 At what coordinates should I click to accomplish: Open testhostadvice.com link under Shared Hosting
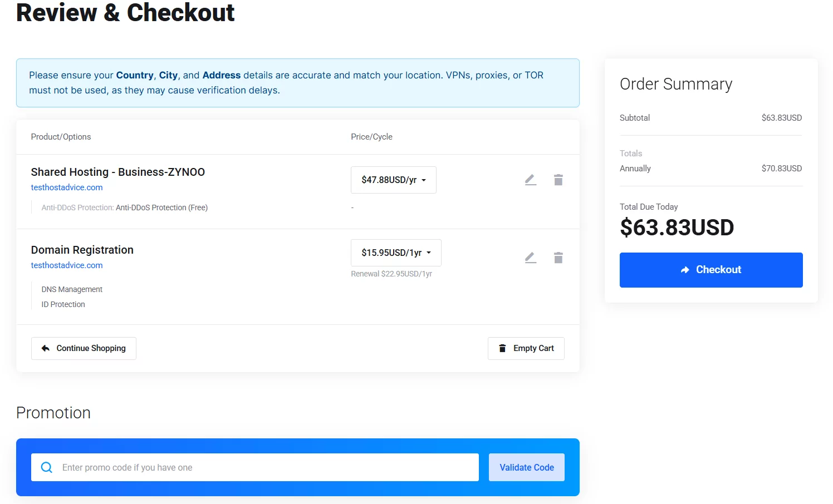point(67,187)
